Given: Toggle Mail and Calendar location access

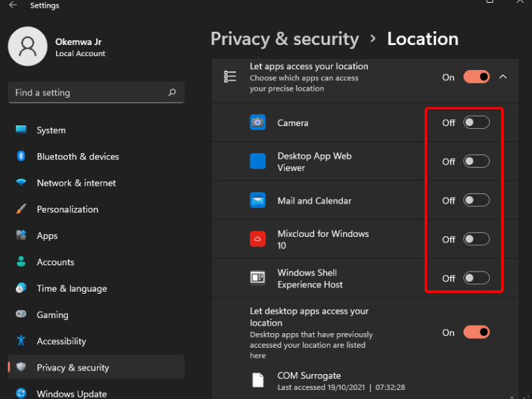Looking at the screenshot, I should coord(477,200).
